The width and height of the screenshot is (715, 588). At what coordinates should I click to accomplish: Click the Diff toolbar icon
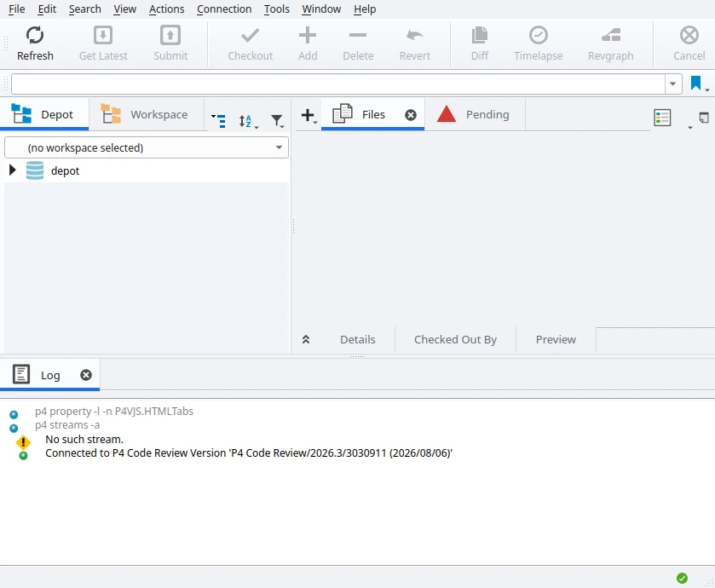coord(479,35)
